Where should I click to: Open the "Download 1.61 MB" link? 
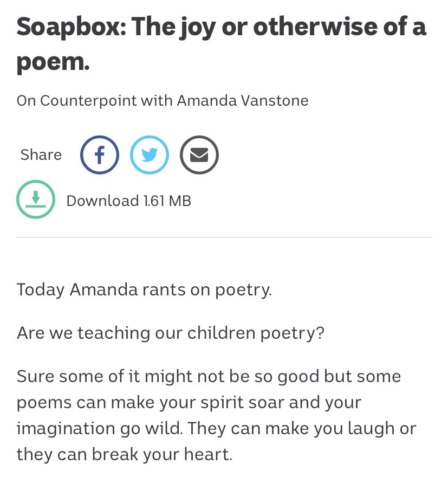point(128,201)
